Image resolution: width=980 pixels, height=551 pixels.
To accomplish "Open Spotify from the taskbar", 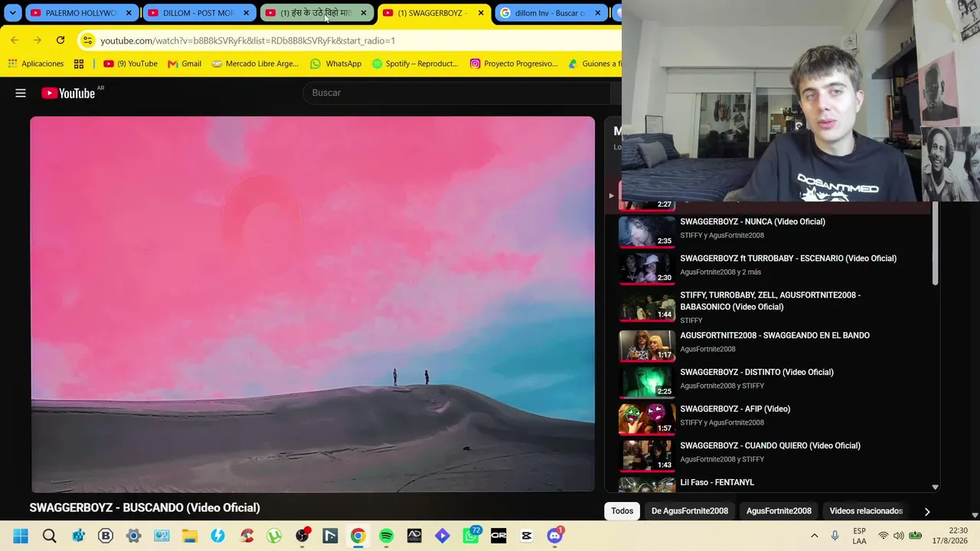I will (x=386, y=536).
